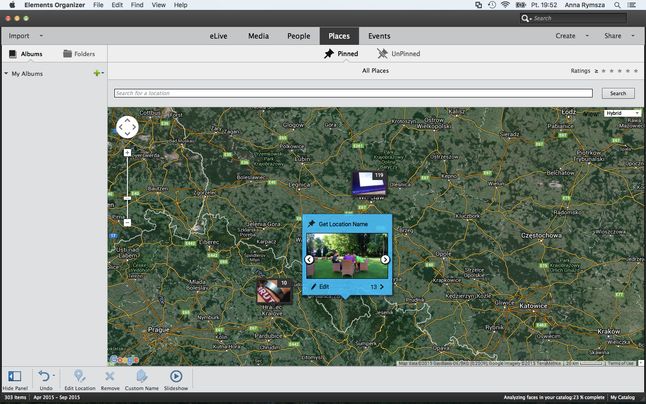Open the Edit menu
The height and width of the screenshot is (404, 646).
117,5
